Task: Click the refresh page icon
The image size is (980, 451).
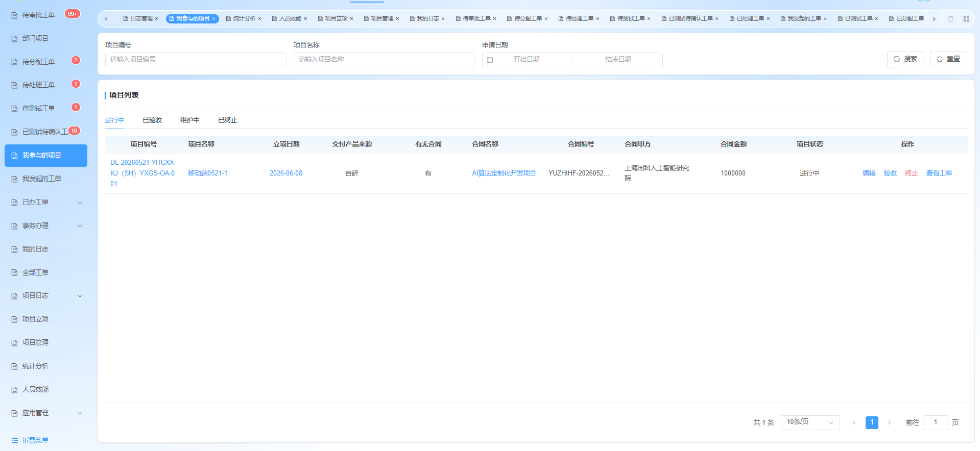Action: pos(950,19)
